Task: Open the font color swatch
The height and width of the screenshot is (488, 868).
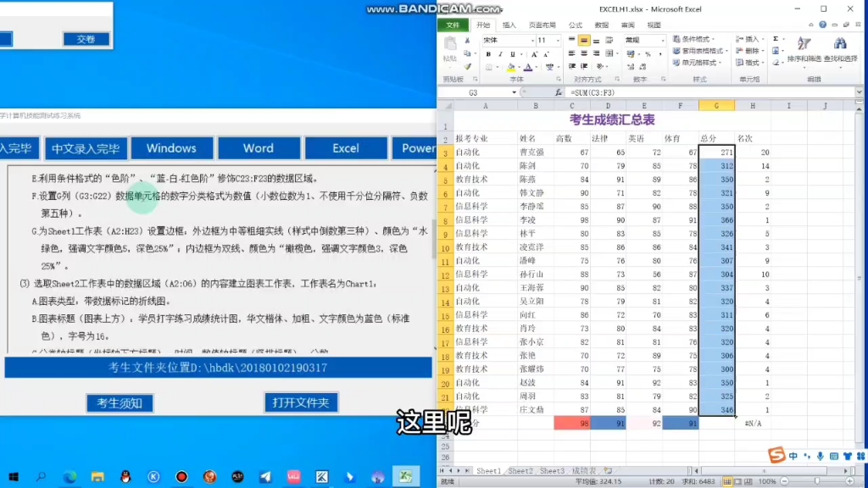Action: (x=527, y=66)
